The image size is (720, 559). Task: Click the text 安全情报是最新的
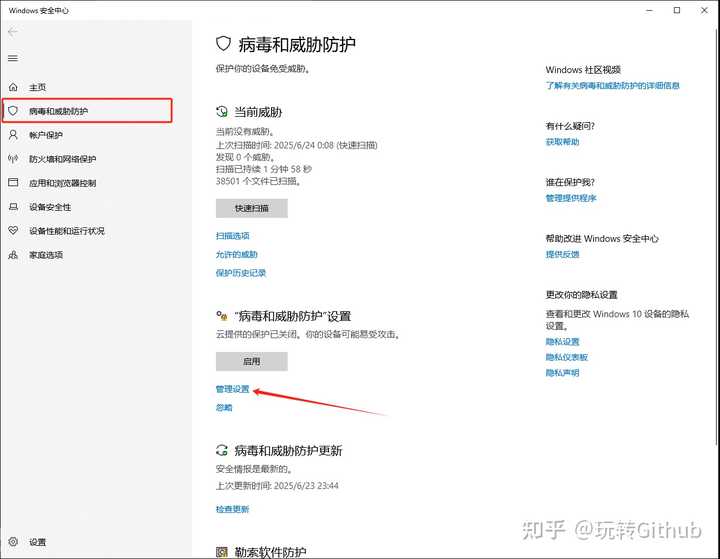pos(254,469)
